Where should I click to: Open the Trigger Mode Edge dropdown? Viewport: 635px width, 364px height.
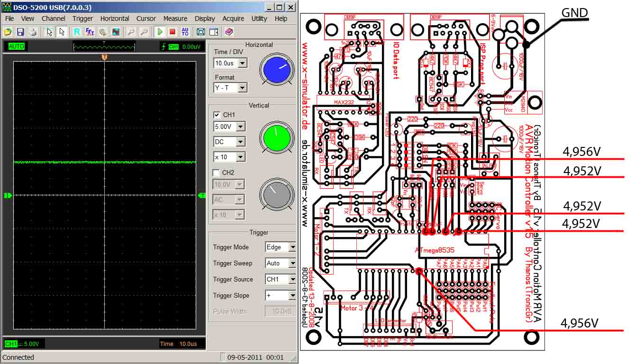click(292, 247)
